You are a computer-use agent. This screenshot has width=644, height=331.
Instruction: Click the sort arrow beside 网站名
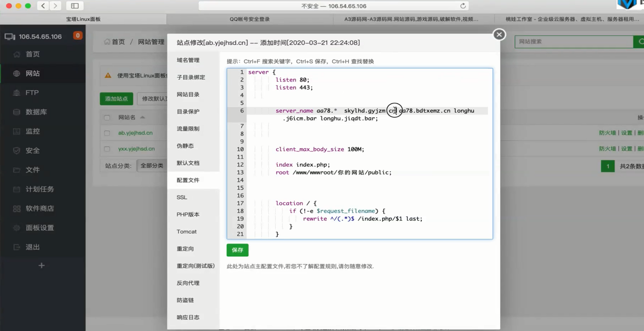pyautogui.click(x=142, y=117)
